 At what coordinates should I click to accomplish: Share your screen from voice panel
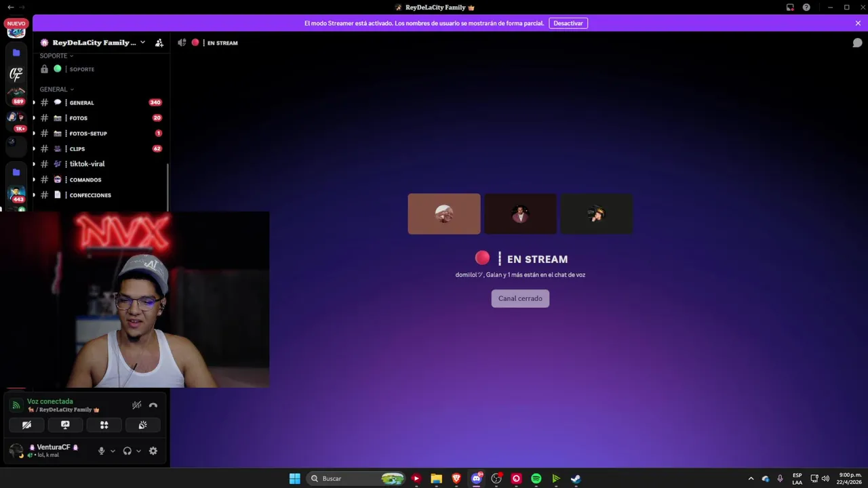pos(65,425)
